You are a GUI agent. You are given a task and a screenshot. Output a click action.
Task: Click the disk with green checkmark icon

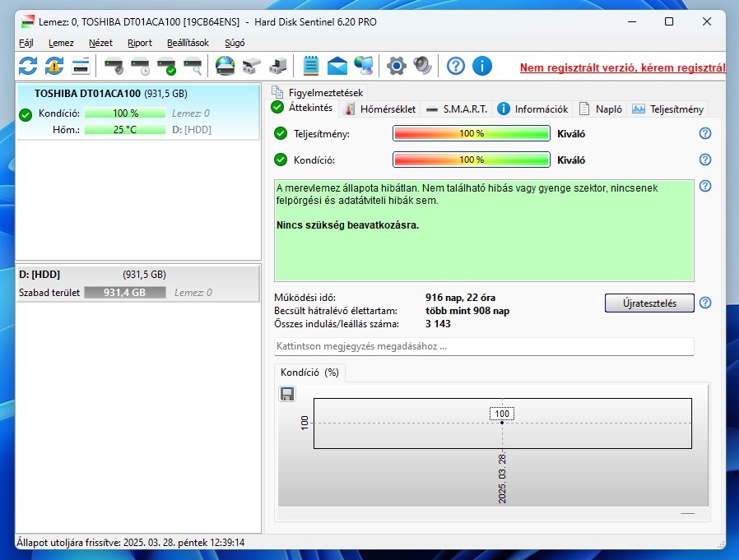coord(166,66)
